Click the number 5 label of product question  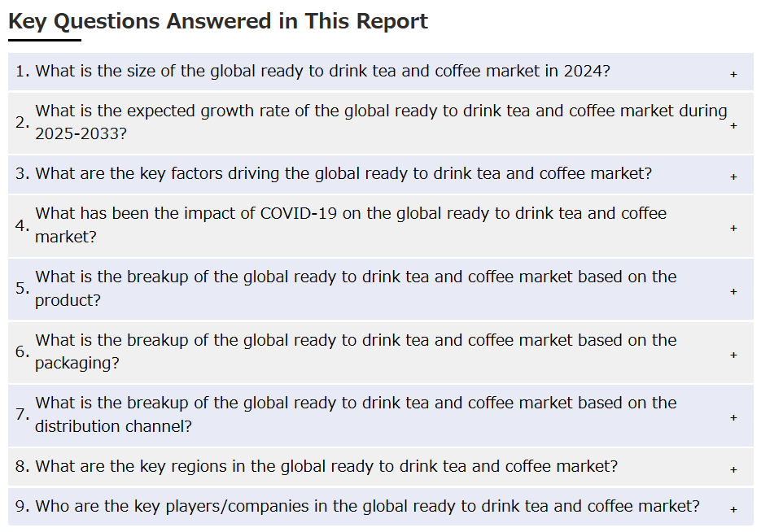click(x=22, y=288)
